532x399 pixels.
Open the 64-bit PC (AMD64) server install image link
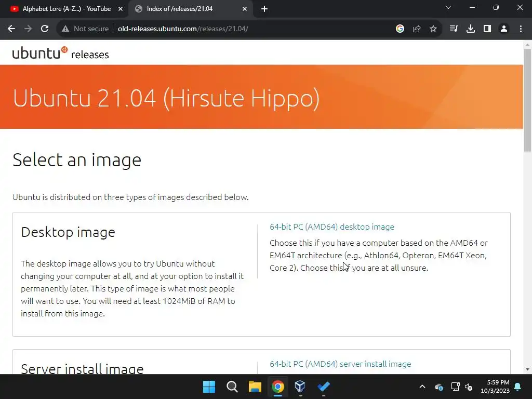pos(340,364)
